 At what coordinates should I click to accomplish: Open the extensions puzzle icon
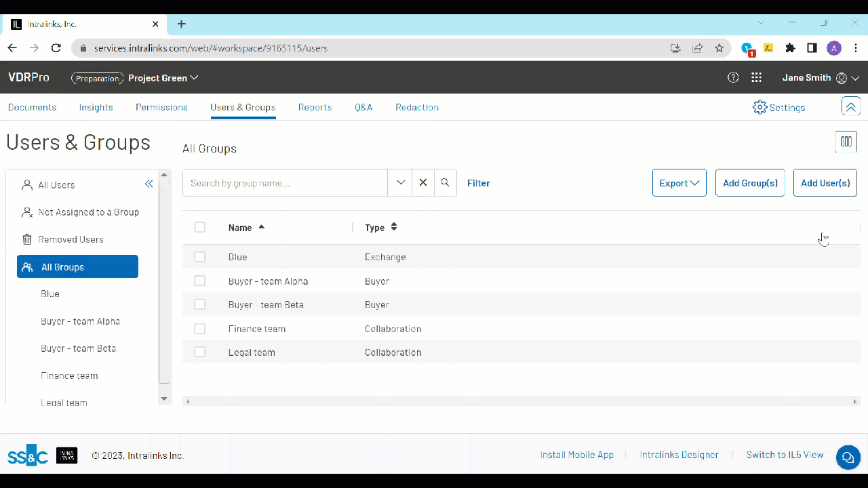[790, 48]
